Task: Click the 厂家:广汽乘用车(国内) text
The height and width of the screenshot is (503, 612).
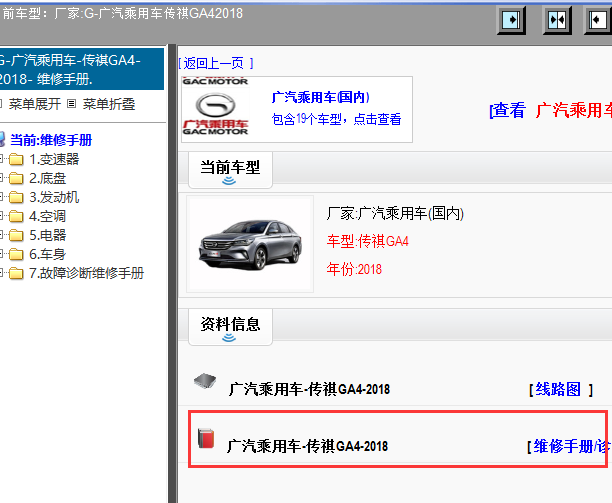Action: pos(395,213)
